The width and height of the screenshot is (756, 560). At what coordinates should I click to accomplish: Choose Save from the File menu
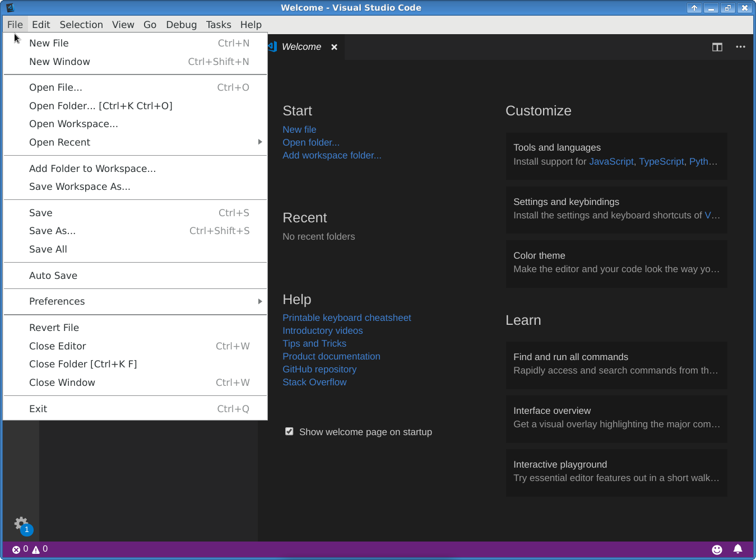[135, 213]
